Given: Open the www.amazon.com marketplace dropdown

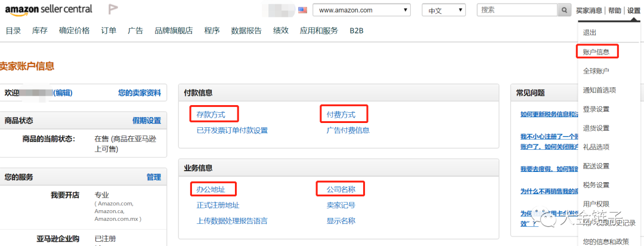Looking at the screenshot, I should pyautogui.click(x=362, y=10).
